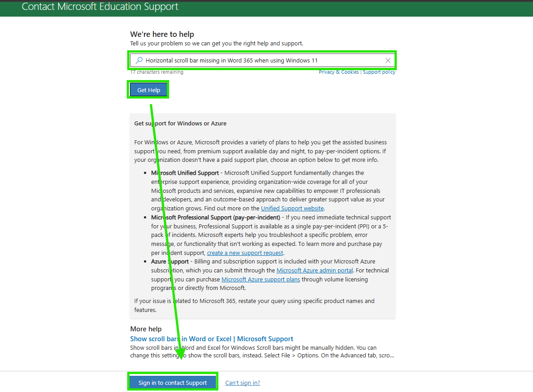Click Sign in to contact Support button
Screen dimensions: 533x392
click(173, 383)
